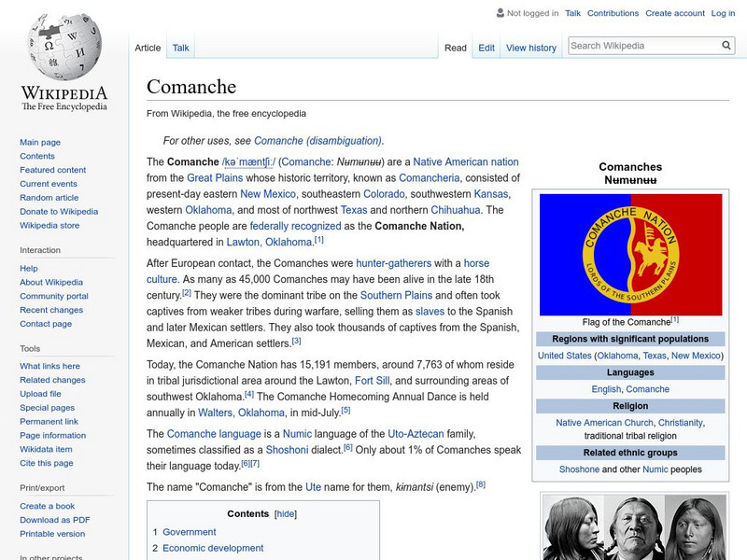Open Community portal link
747x560 pixels.
coord(54,296)
